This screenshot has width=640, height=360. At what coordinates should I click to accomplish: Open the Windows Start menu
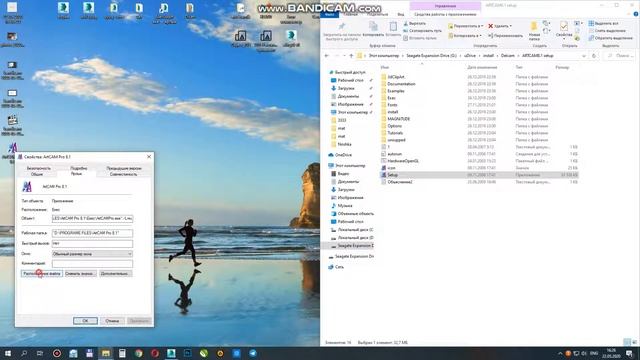tap(7, 353)
